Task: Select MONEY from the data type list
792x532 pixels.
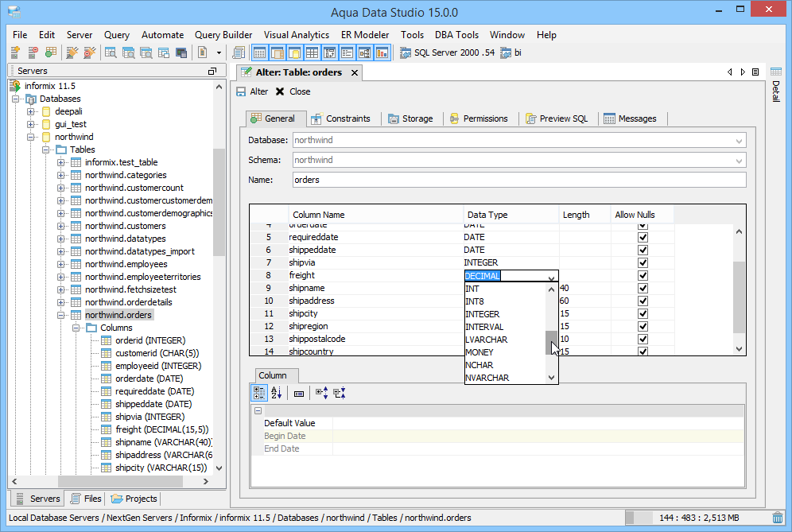Action: (479, 352)
